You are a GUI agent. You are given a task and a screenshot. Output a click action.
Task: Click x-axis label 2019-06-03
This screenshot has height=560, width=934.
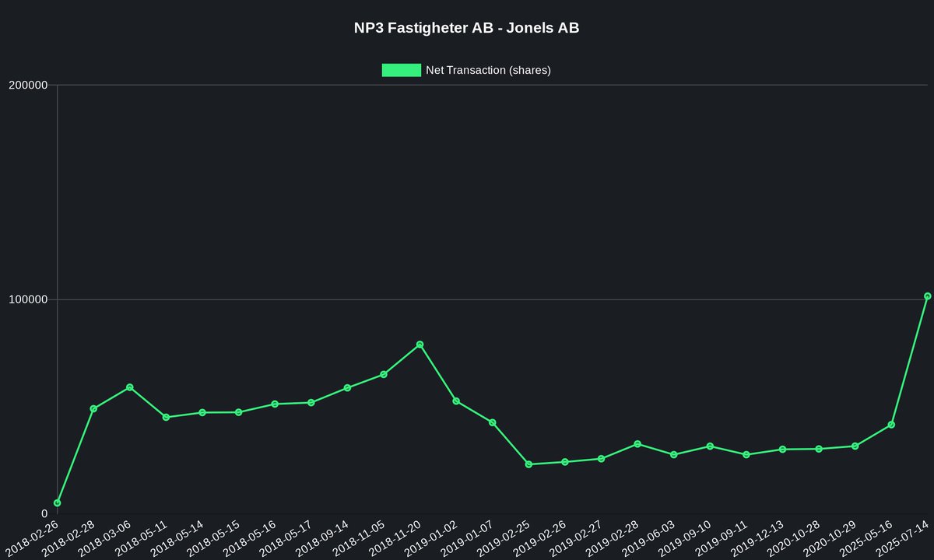650,539
